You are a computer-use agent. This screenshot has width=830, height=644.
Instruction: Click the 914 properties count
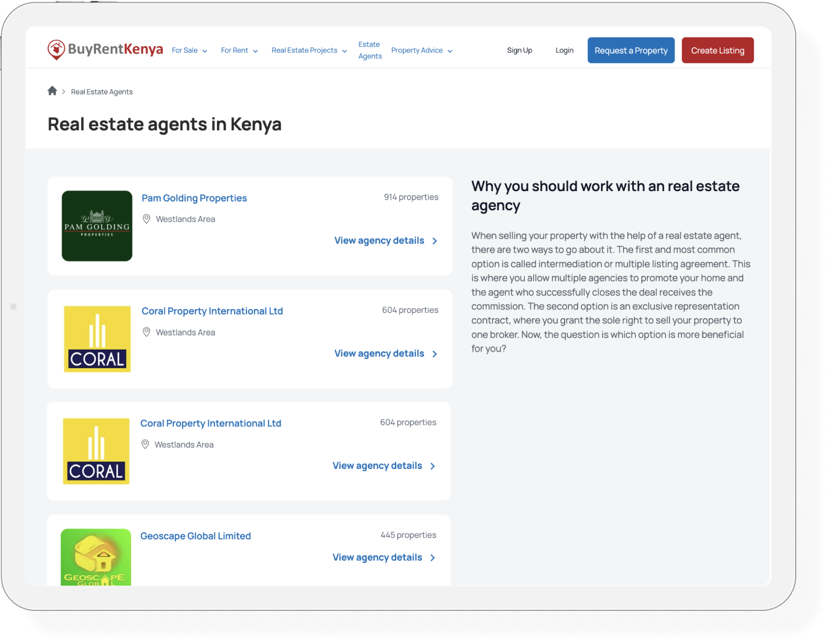click(411, 197)
